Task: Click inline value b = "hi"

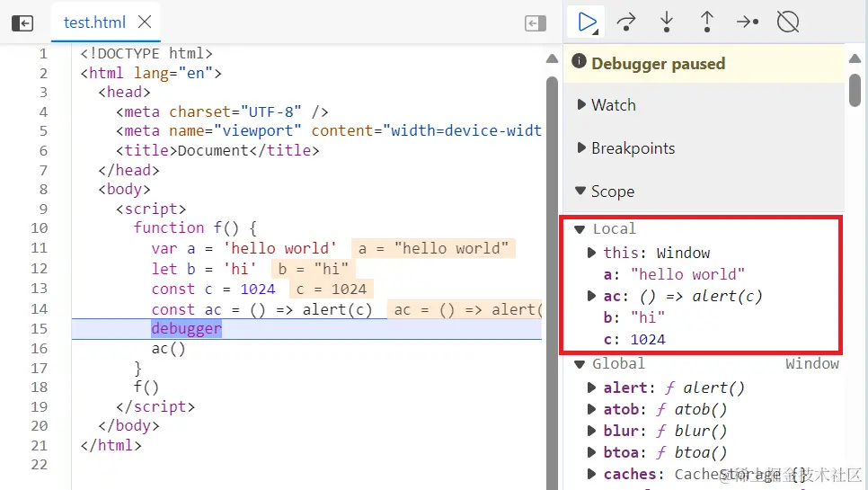Action: [x=314, y=269]
